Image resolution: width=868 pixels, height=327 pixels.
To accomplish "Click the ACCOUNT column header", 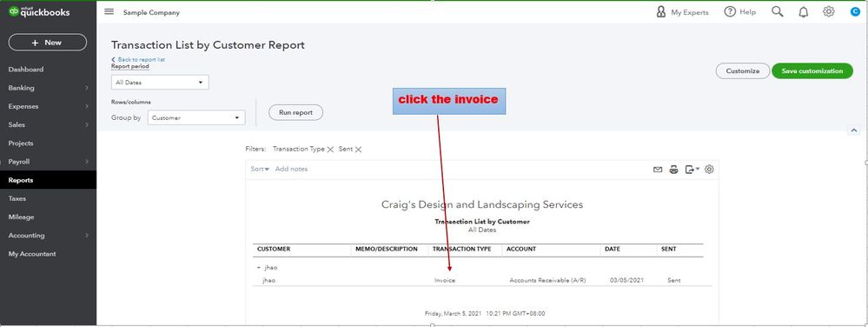I will coord(521,250).
